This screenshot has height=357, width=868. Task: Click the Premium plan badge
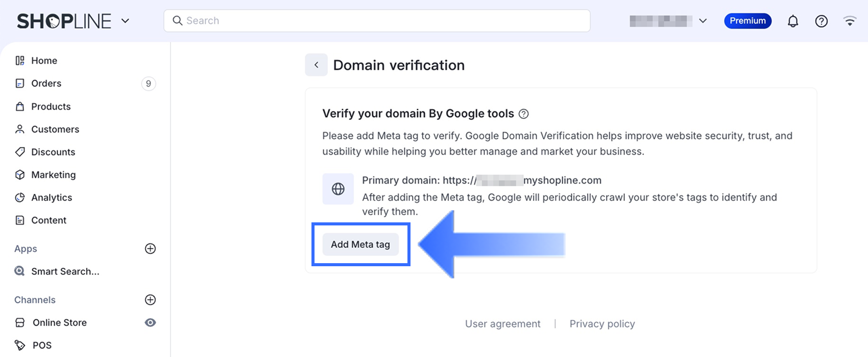click(748, 21)
